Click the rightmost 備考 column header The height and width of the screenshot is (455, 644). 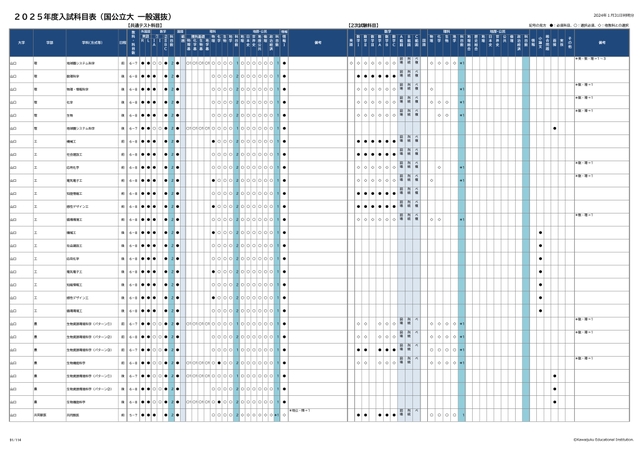[602, 43]
